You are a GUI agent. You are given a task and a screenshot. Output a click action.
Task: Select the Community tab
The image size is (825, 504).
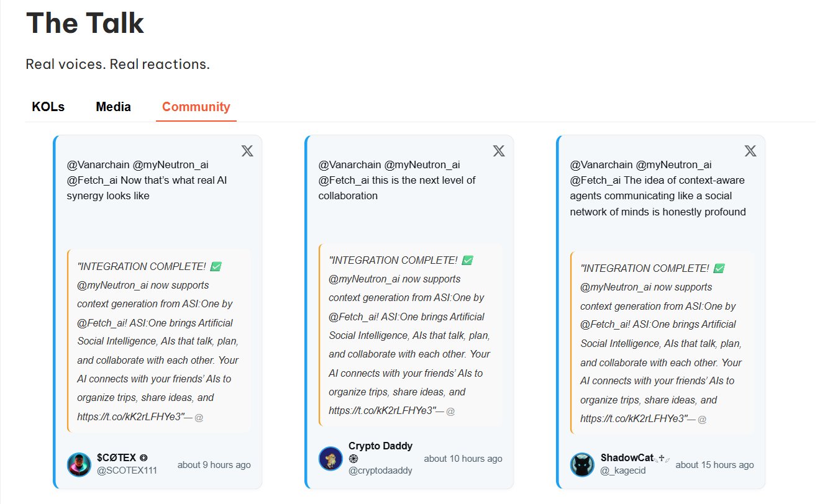pyautogui.click(x=196, y=107)
